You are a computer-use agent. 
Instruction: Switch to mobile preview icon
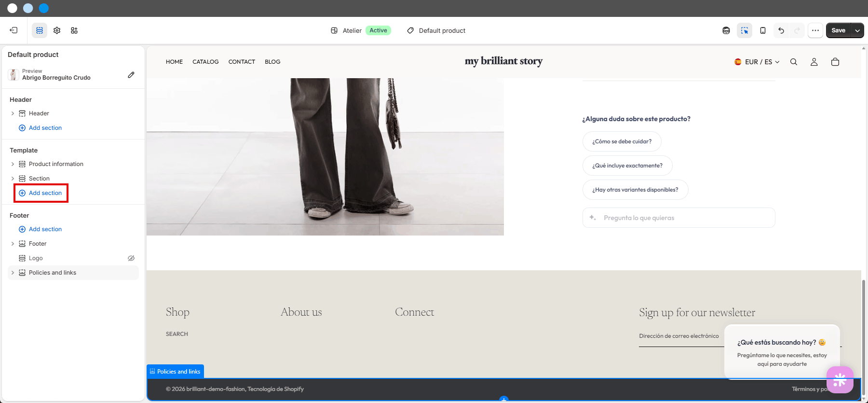(763, 30)
